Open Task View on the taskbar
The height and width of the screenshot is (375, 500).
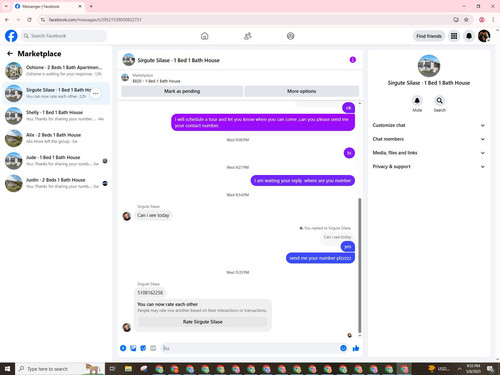click(113, 369)
